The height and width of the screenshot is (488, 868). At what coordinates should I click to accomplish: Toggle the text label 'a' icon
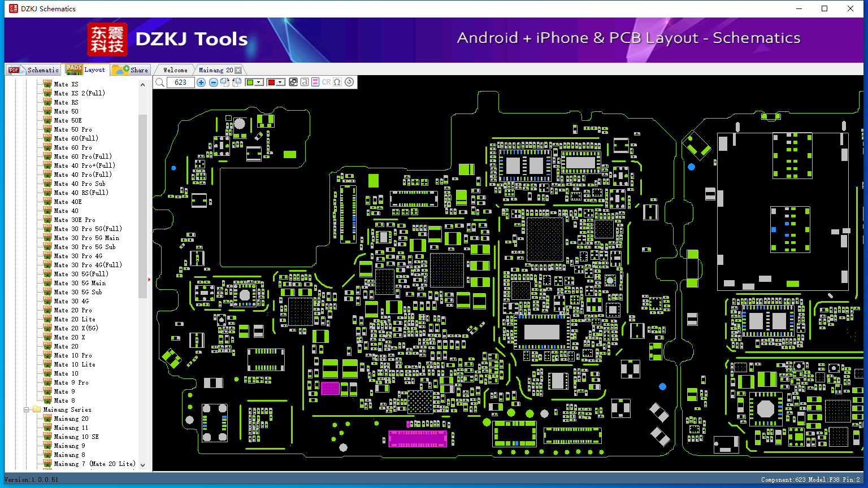305,82
